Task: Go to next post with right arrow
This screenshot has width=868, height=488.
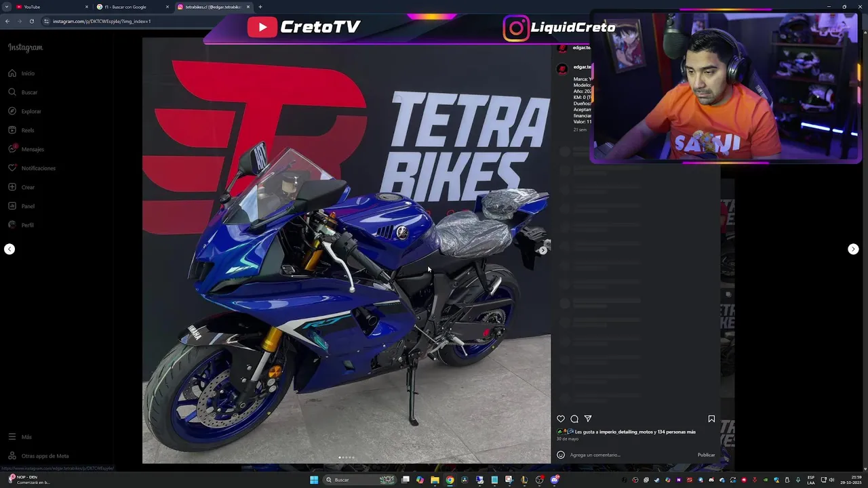Action: coord(853,249)
